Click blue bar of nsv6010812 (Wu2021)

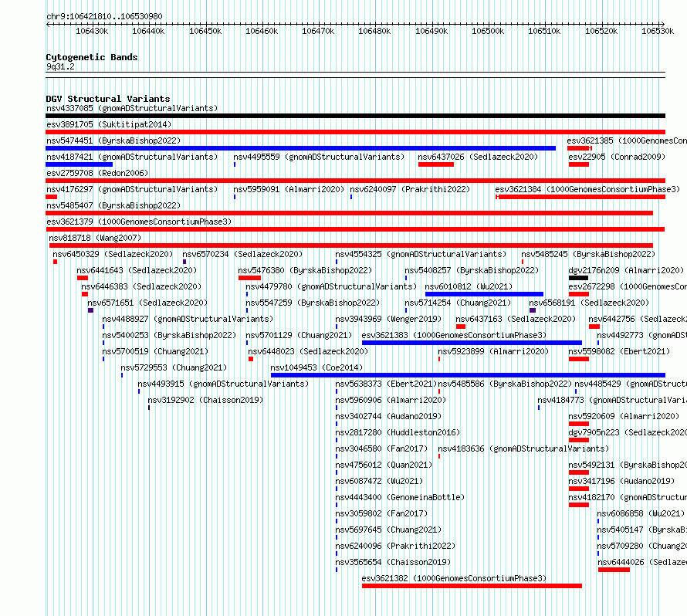click(x=484, y=294)
